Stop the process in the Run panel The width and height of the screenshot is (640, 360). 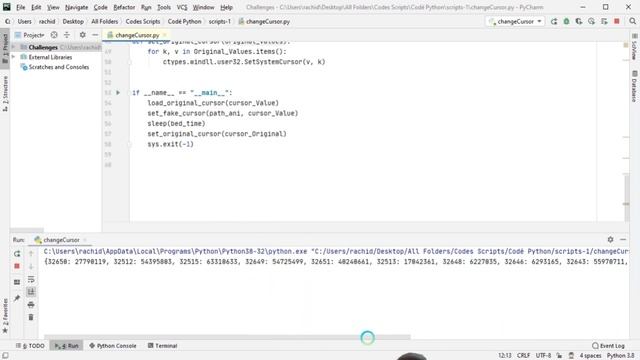click(17, 266)
